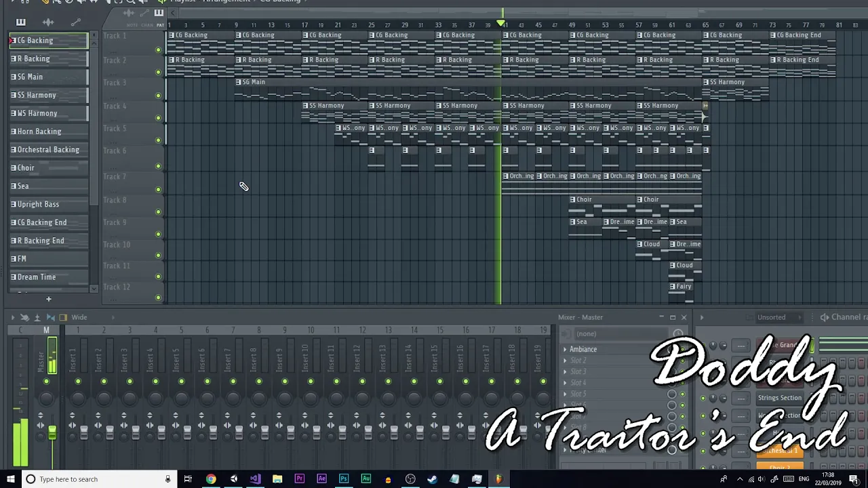Mute playlist Track 3 green switch

point(159,95)
